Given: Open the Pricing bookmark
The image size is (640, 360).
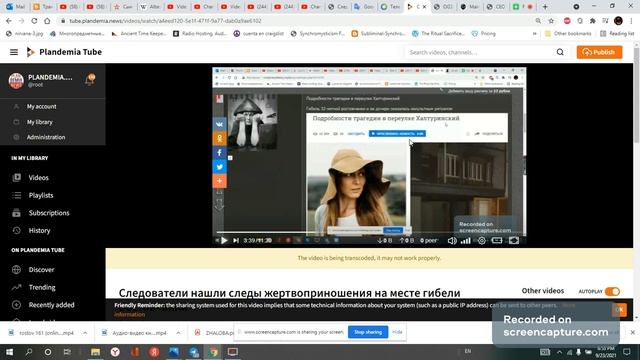Looking at the screenshot, I should pyautogui.click(x=484, y=33).
